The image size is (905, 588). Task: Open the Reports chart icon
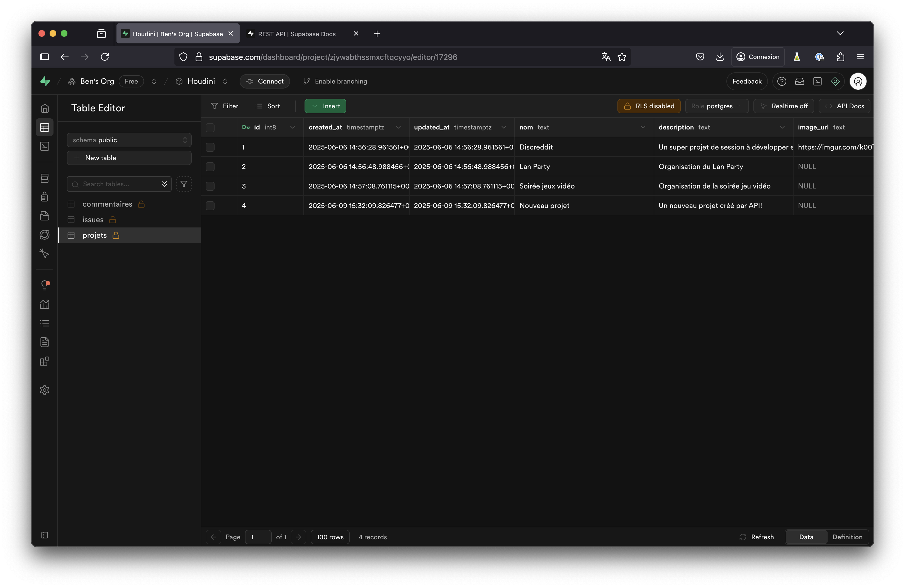point(45,304)
